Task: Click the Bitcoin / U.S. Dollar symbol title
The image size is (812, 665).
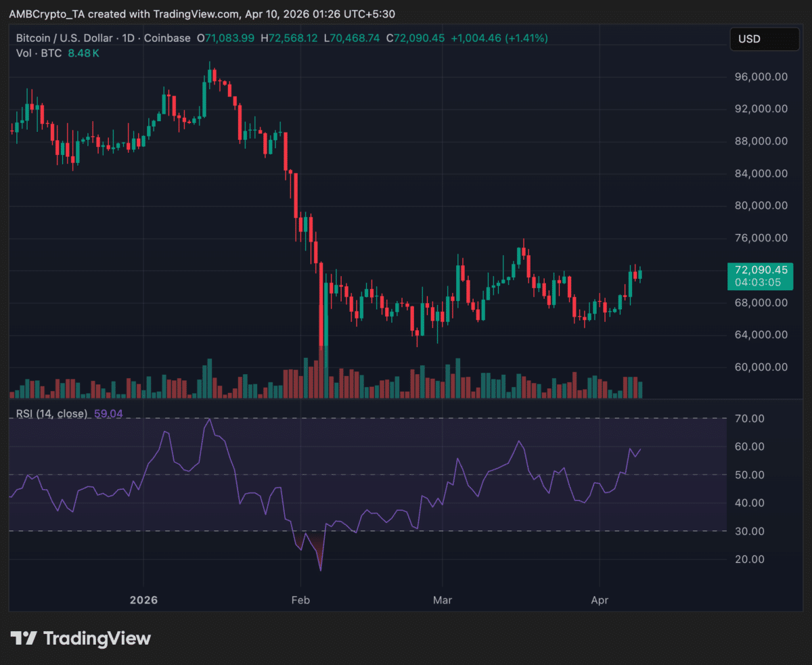Action: 65,39
